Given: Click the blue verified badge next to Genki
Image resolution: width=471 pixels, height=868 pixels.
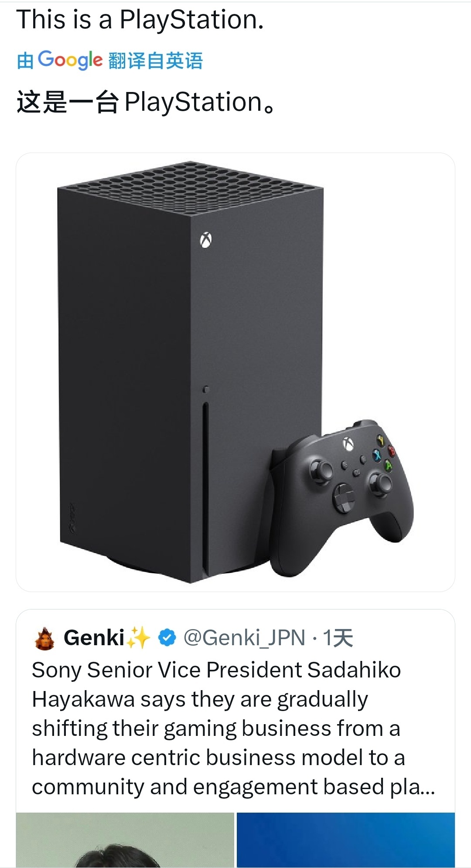Looking at the screenshot, I should [x=167, y=638].
